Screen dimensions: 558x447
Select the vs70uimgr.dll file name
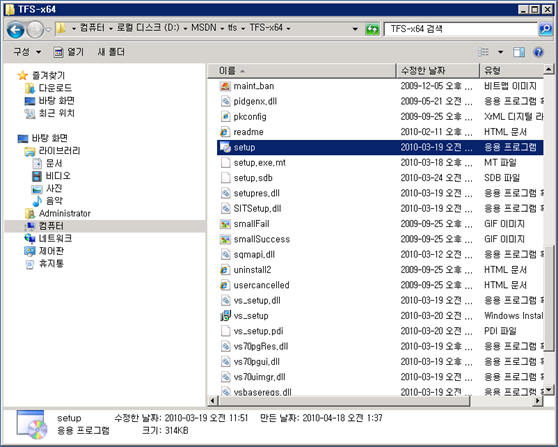pos(259,377)
